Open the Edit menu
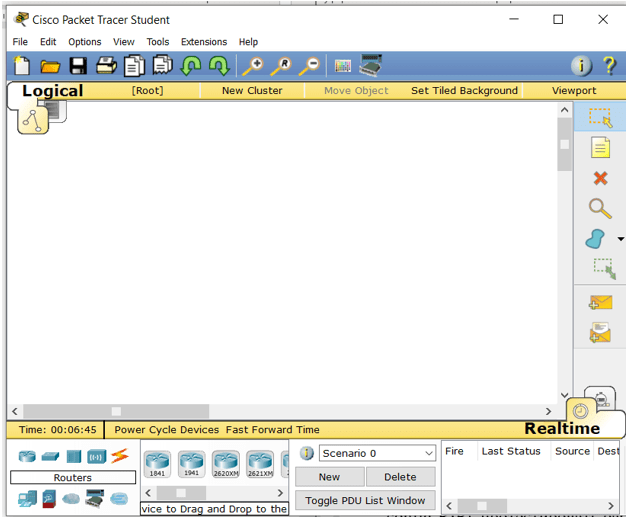Image resolution: width=630 pixels, height=522 pixels. coord(48,42)
